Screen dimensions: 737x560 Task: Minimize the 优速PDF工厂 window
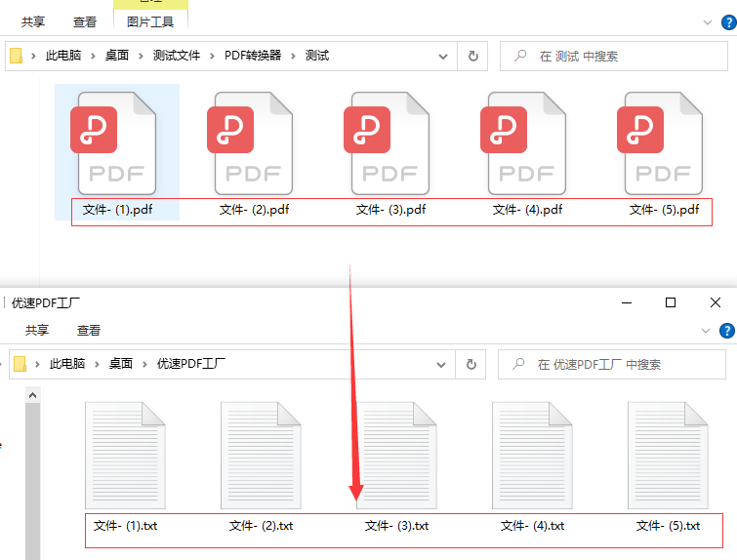tap(627, 302)
